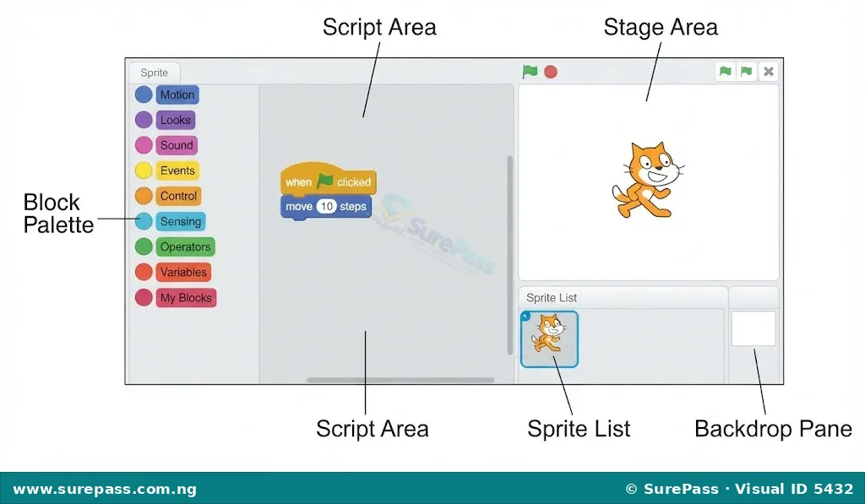Click the pink Sound category circle
865x504 pixels.
(144, 145)
